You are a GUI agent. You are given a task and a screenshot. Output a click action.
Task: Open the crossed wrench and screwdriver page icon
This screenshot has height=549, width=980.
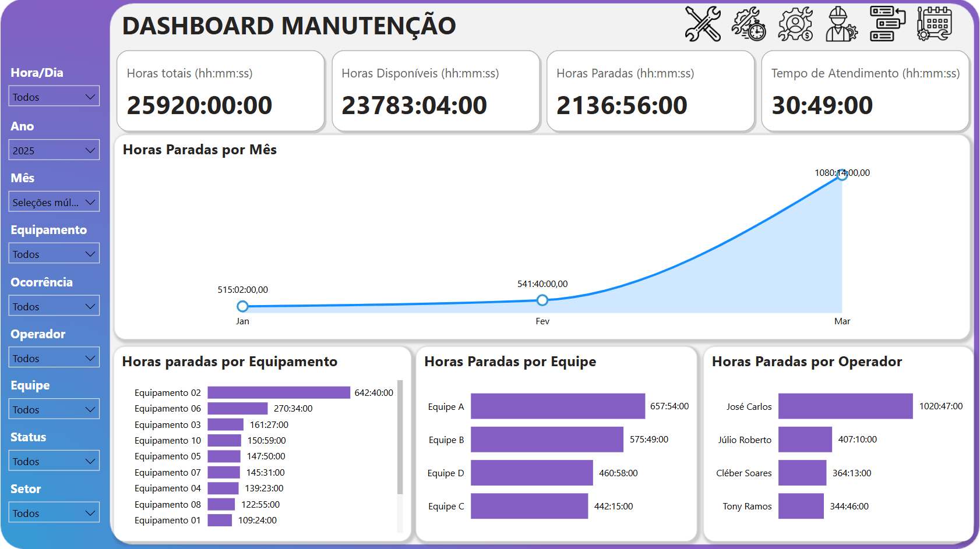[x=703, y=24]
